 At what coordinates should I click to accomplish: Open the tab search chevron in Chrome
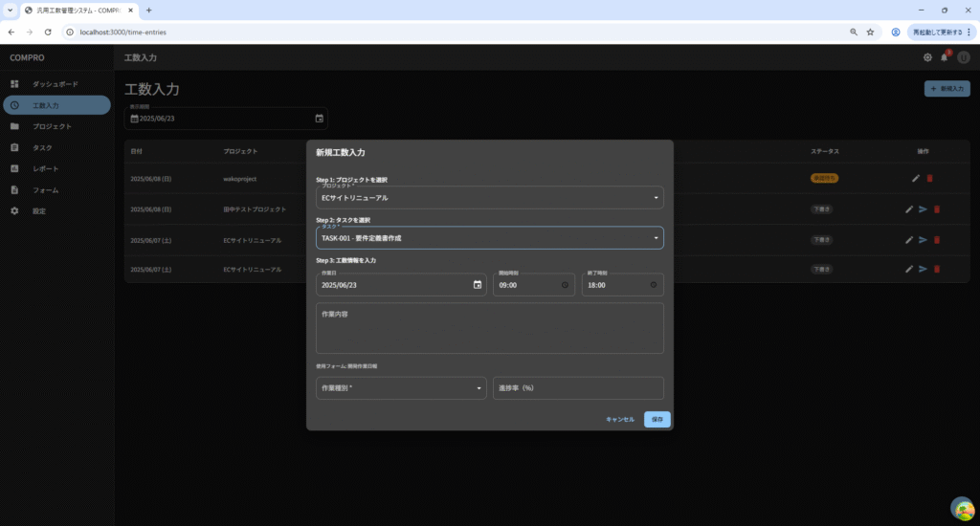click(10, 10)
